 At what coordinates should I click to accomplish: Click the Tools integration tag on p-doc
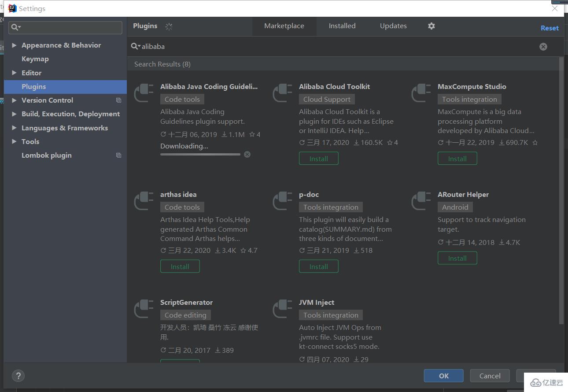click(x=331, y=207)
